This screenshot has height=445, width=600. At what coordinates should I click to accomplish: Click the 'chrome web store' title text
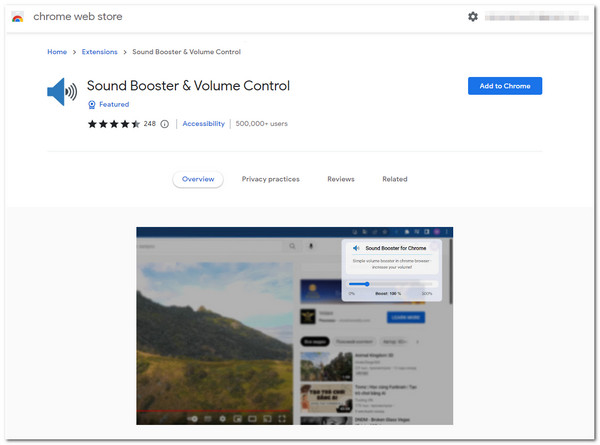[x=78, y=16]
